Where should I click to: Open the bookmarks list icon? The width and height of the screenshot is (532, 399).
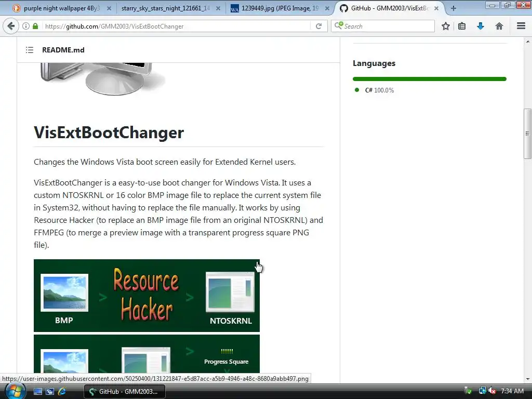tap(462, 26)
